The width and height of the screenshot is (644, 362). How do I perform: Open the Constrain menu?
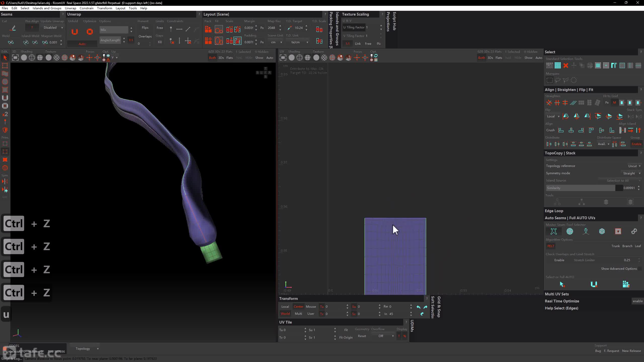[87, 8]
